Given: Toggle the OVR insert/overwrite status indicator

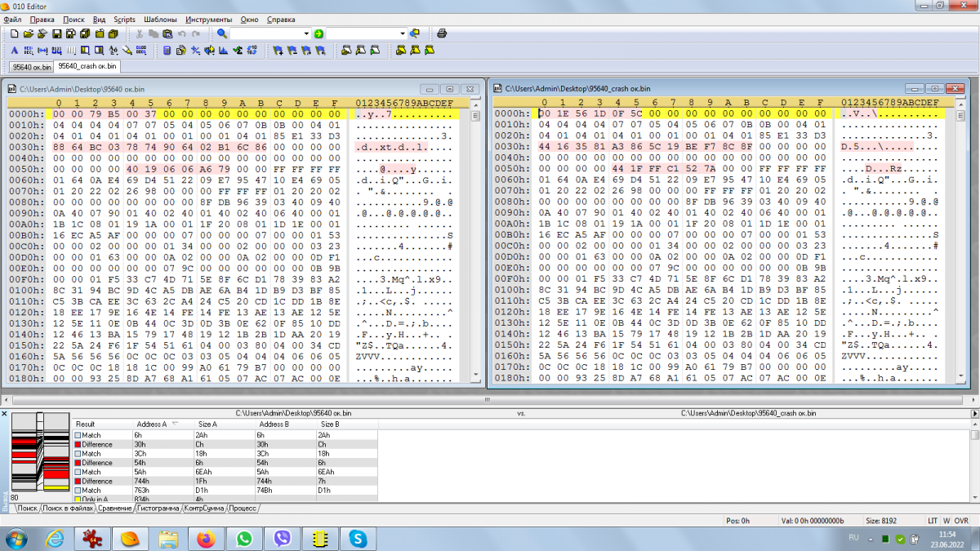Looking at the screenshot, I should pos(962,520).
